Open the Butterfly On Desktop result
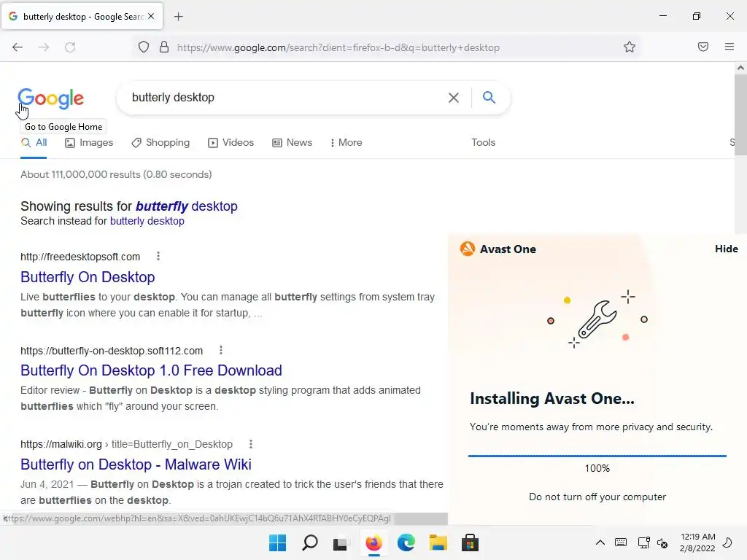This screenshot has height=560, width=747. [x=88, y=277]
